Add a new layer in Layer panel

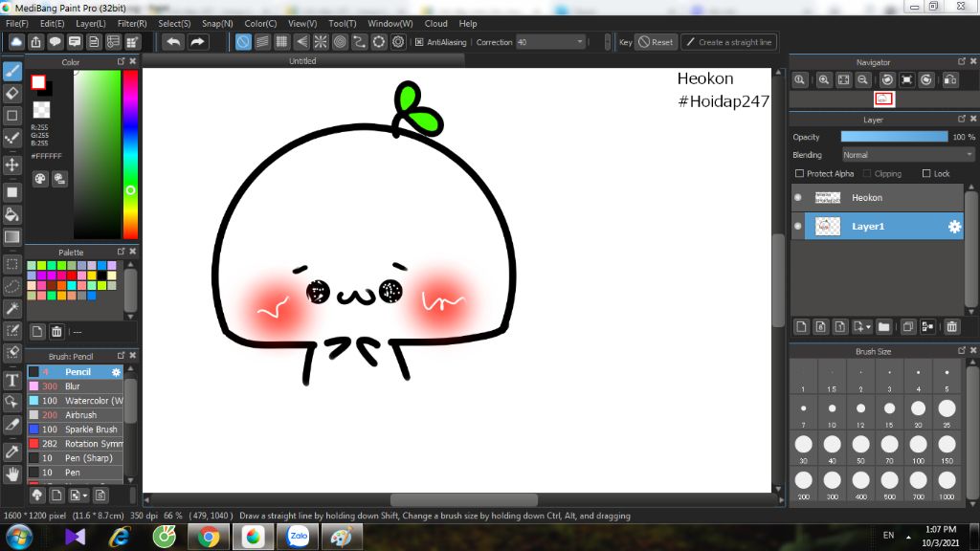click(x=801, y=326)
